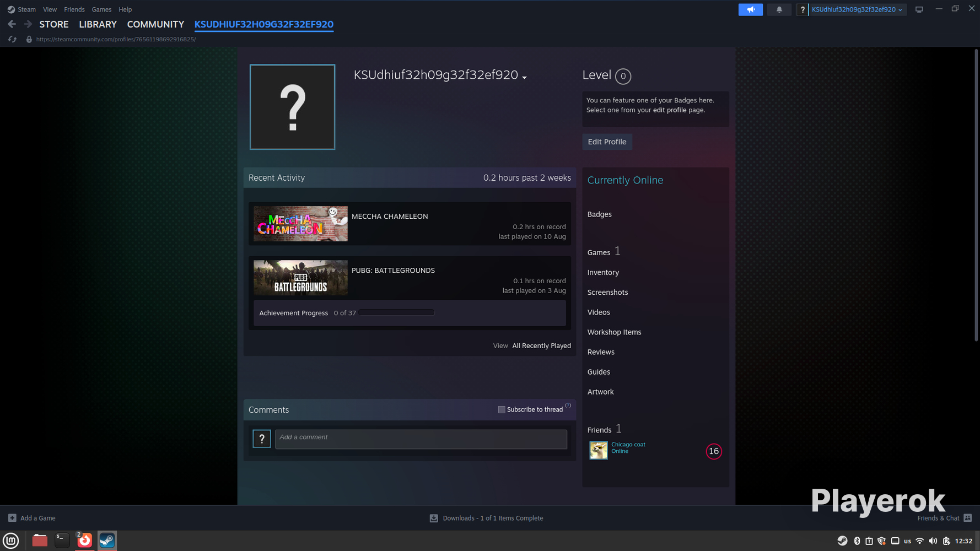Switch the keyboard layout indicator us
Viewport: 980px width, 551px height.
point(907,541)
